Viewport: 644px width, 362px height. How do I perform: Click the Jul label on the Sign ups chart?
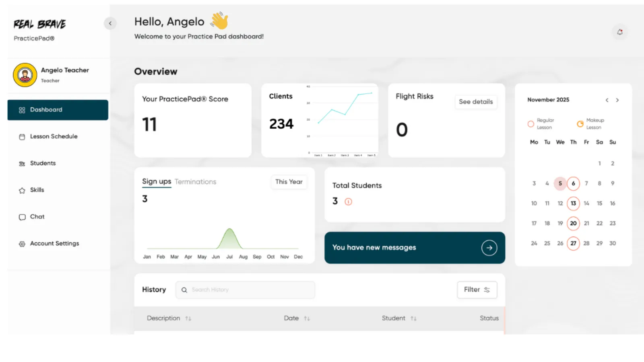tap(229, 257)
